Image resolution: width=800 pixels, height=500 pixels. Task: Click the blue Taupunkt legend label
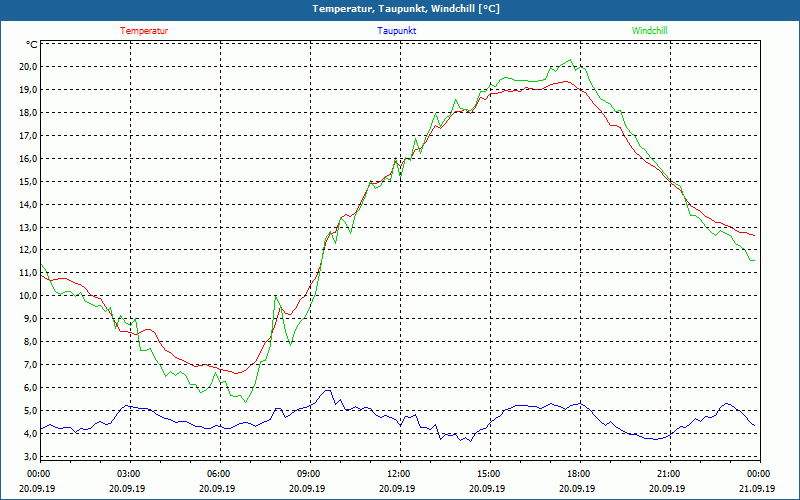pyautogui.click(x=397, y=31)
